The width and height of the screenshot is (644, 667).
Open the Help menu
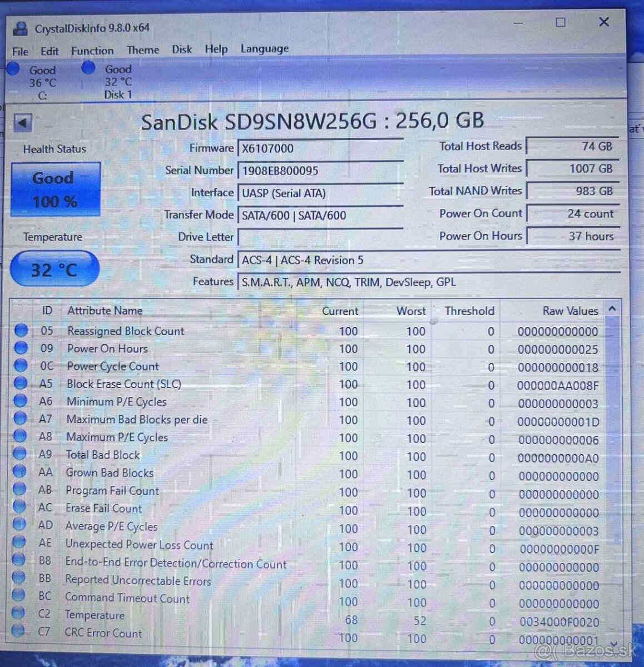click(x=216, y=49)
